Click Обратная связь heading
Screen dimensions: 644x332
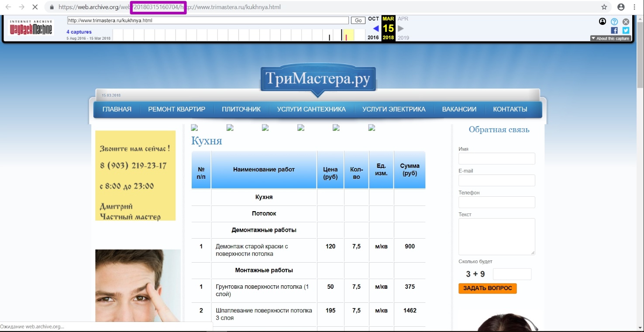click(x=499, y=130)
